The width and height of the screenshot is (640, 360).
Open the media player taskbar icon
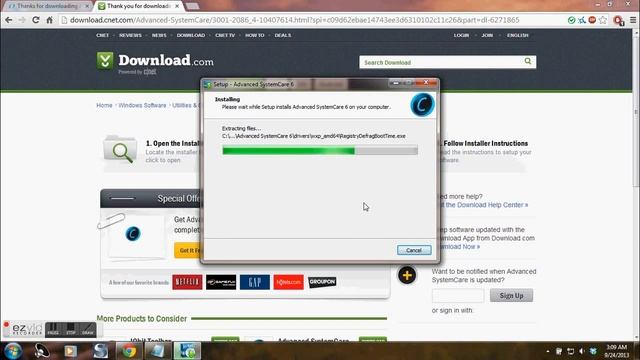pyautogui.click(x=71, y=351)
